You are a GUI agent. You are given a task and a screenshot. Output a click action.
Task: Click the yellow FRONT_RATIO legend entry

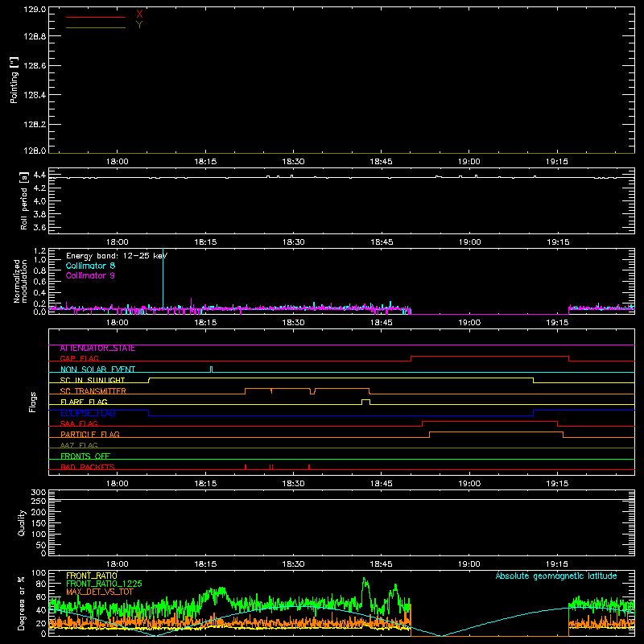pyautogui.click(x=92, y=576)
